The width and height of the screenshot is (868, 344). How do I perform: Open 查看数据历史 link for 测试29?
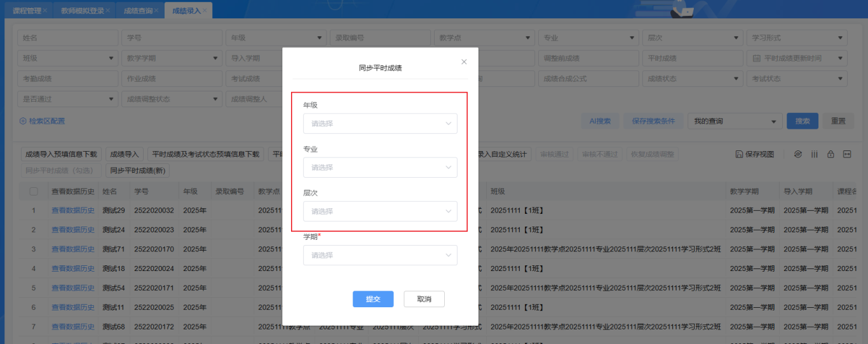tap(72, 210)
